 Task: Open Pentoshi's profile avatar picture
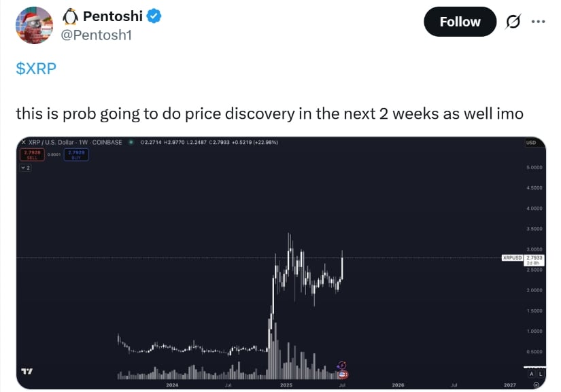tap(35, 25)
